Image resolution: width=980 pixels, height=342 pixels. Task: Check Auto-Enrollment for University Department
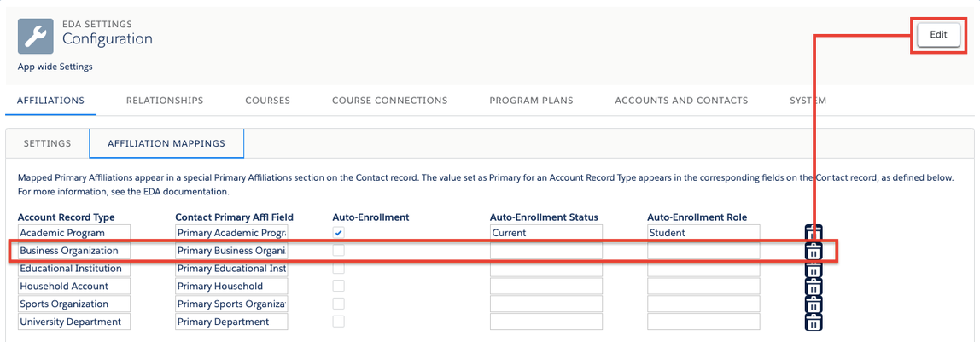click(x=339, y=322)
